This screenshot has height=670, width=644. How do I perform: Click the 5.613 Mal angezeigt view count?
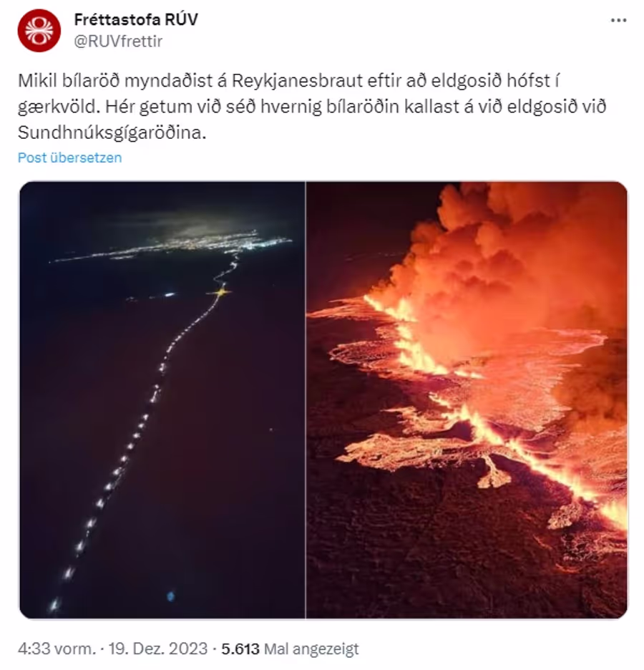(290, 649)
